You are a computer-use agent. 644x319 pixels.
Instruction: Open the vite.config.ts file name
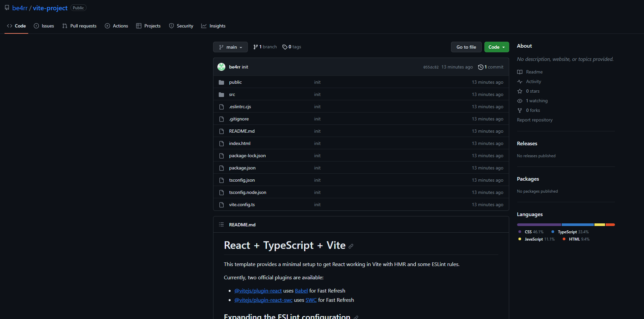242,205
